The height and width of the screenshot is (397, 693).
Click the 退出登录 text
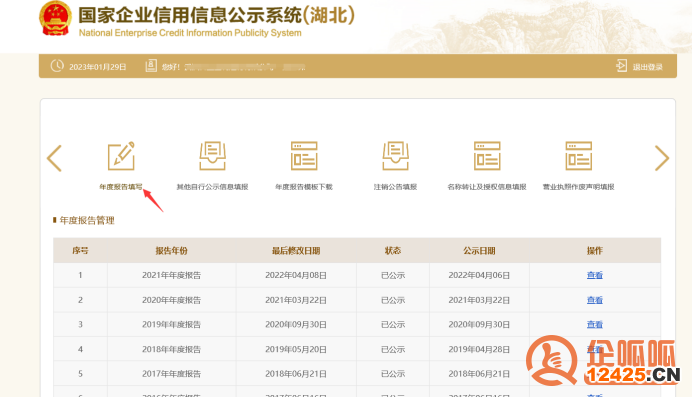647,67
